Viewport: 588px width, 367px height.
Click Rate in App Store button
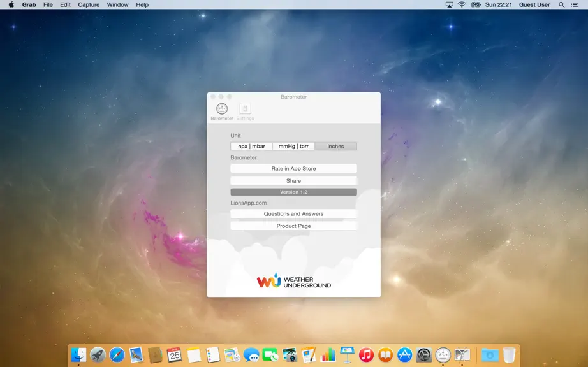293,168
